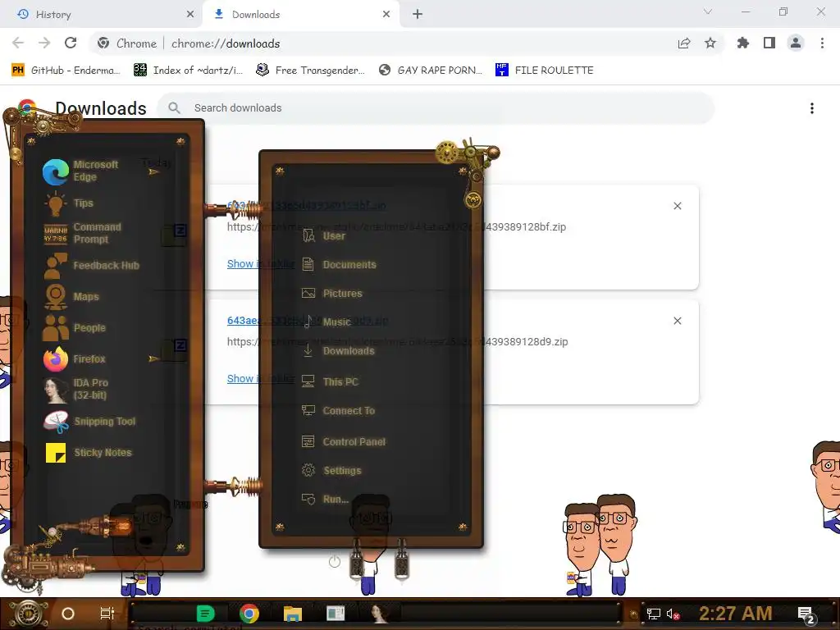
Task: Toggle the Chrome side panel
Action: point(769,43)
